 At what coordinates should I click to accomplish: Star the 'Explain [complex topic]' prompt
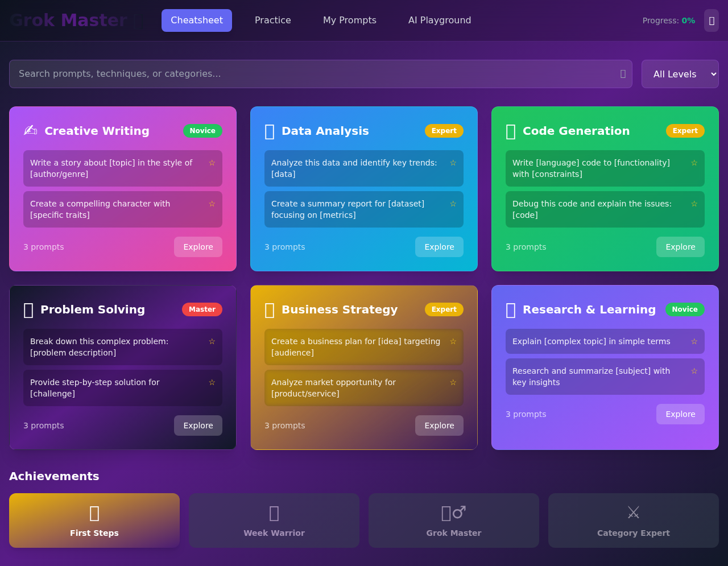(x=694, y=341)
